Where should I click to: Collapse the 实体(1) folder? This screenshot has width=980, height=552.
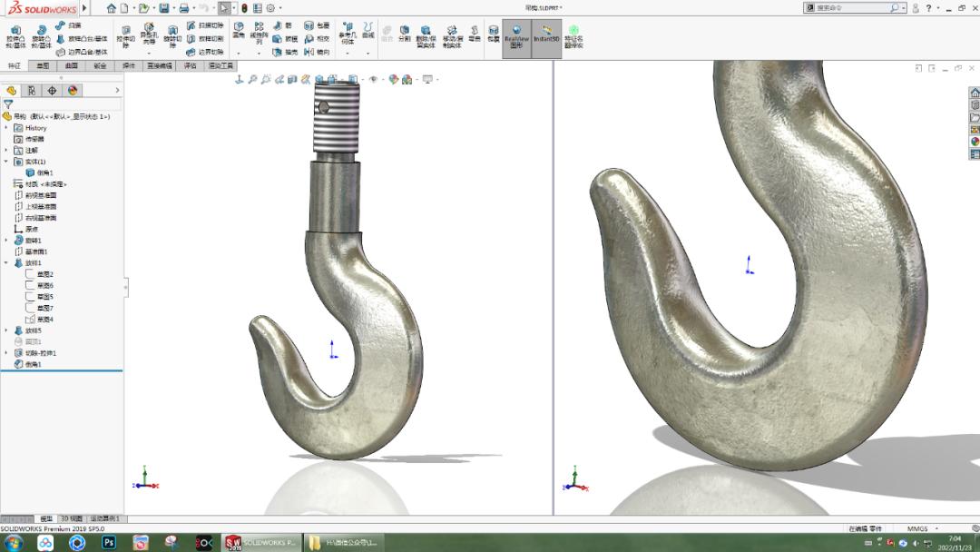pos(5,161)
